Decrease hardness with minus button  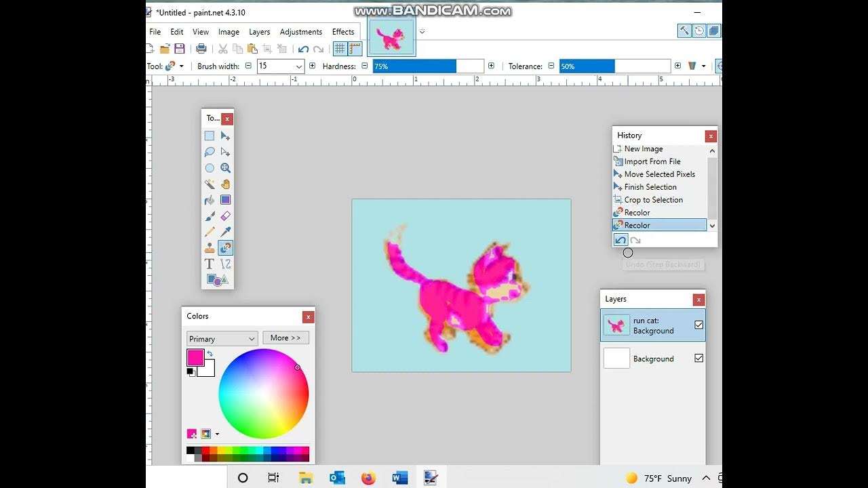(x=365, y=66)
